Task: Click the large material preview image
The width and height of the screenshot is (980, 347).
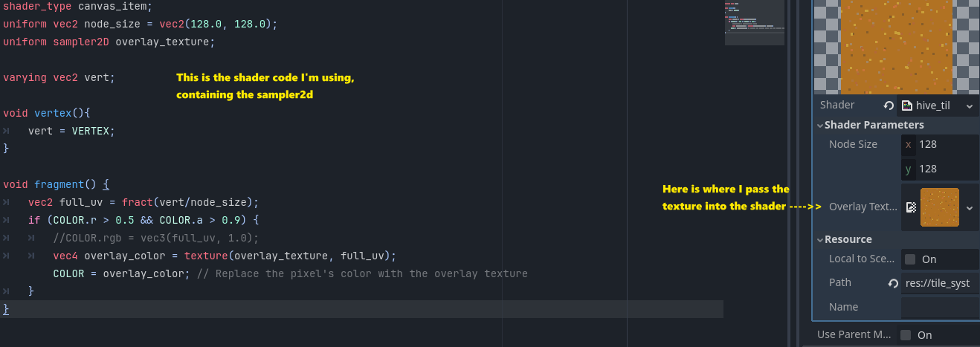Action: [x=896, y=46]
